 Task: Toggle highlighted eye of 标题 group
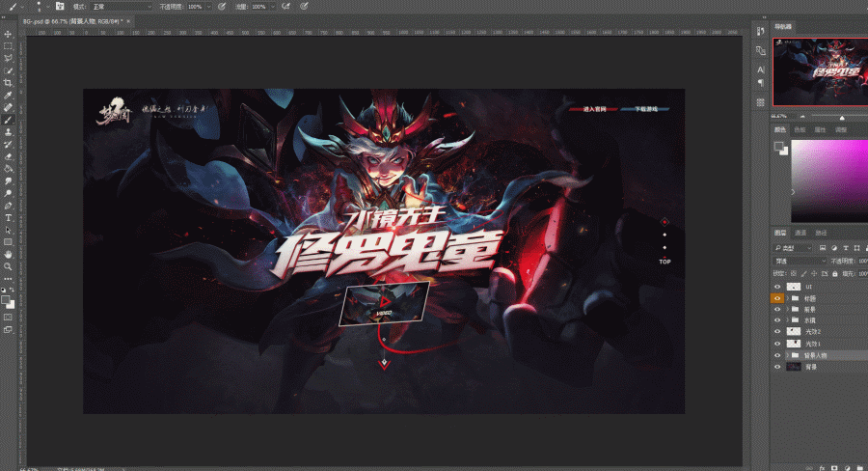click(x=777, y=298)
